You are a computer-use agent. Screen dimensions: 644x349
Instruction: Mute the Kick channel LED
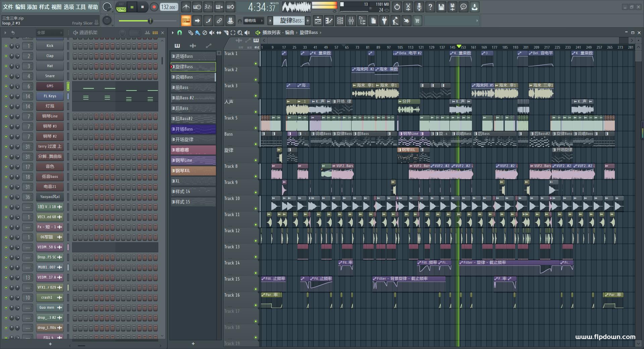(x=6, y=46)
